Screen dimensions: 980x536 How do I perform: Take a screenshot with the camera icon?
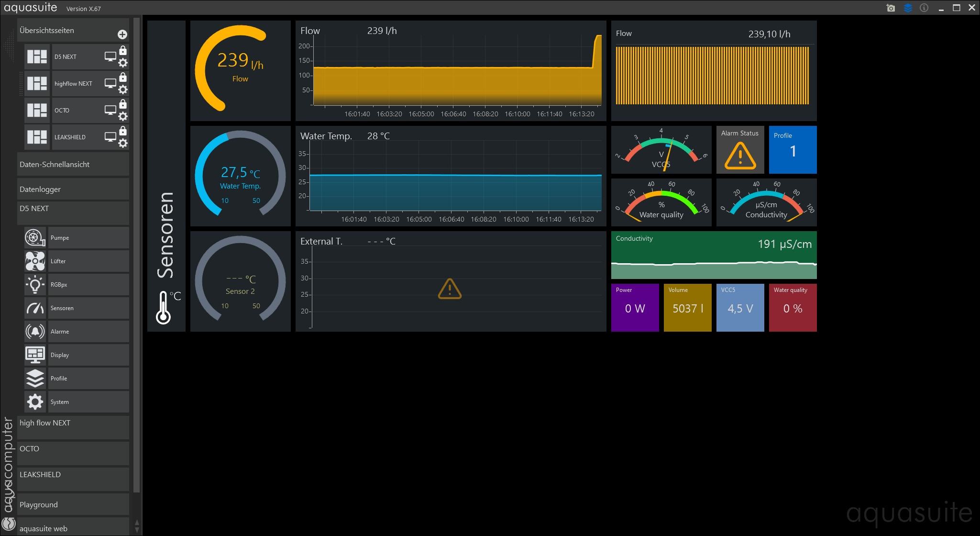(x=891, y=8)
